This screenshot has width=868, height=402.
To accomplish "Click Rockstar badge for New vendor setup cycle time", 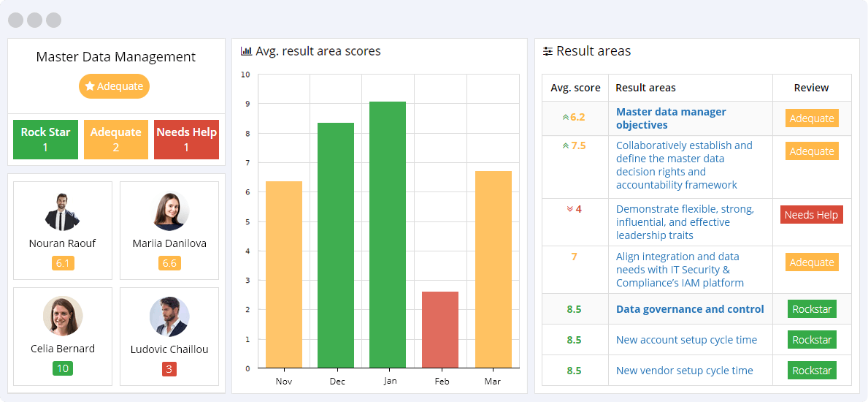I will [x=812, y=371].
